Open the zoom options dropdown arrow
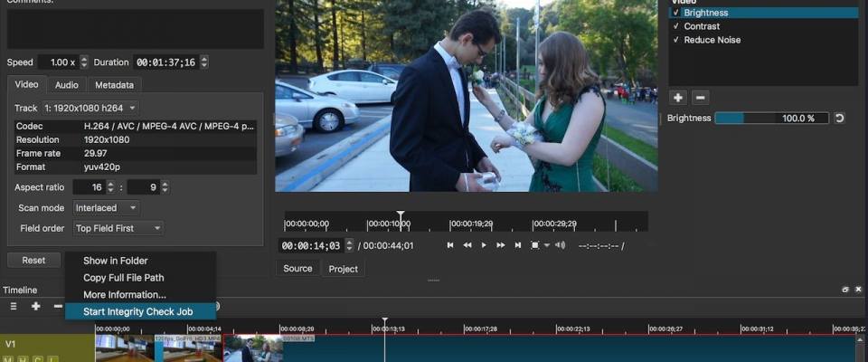The height and width of the screenshot is (362, 868). coord(547,245)
